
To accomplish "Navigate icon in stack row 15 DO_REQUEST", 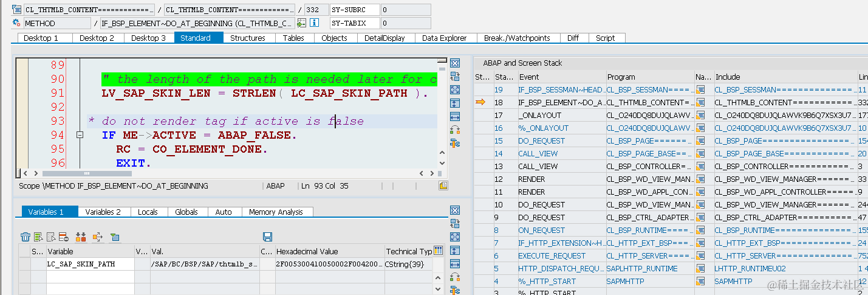I will [x=700, y=141].
